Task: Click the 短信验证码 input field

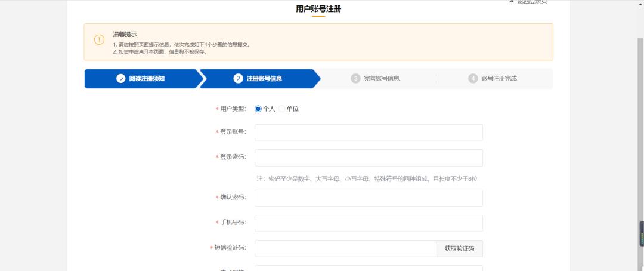Action: [x=345, y=248]
